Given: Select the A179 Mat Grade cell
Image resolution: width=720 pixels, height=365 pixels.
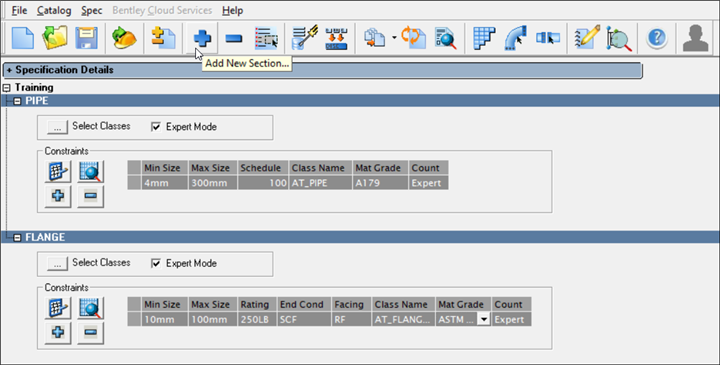Looking at the screenshot, I should pos(381,183).
